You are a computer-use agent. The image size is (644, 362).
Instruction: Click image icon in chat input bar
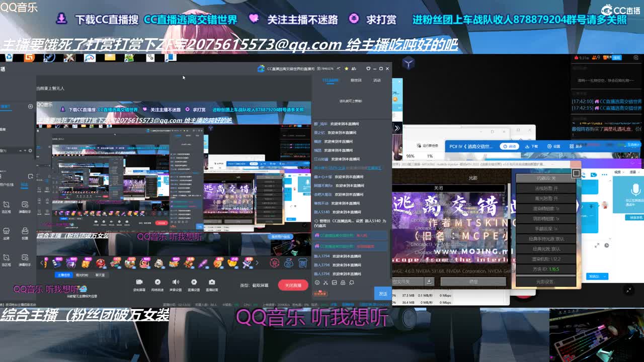(x=334, y=283)
